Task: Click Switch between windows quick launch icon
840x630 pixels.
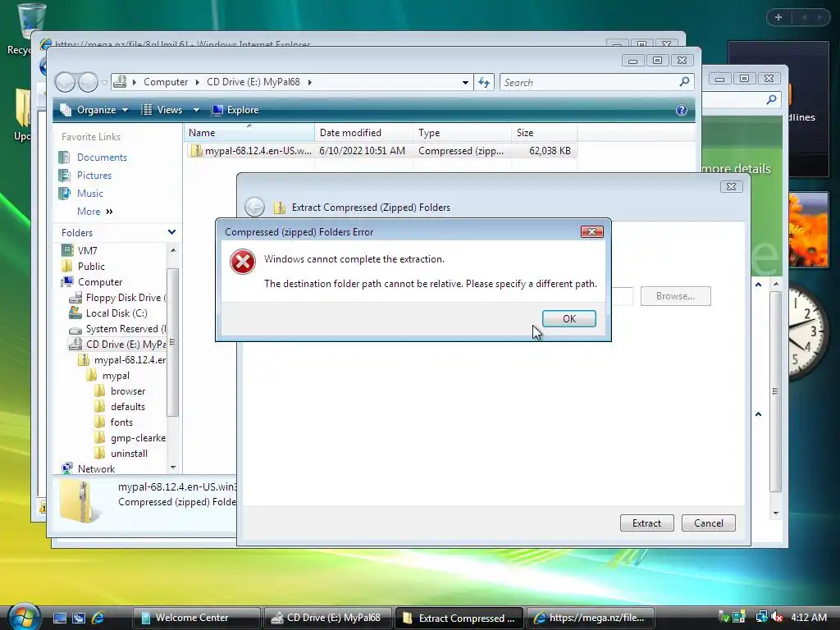Action: (79, 618)
